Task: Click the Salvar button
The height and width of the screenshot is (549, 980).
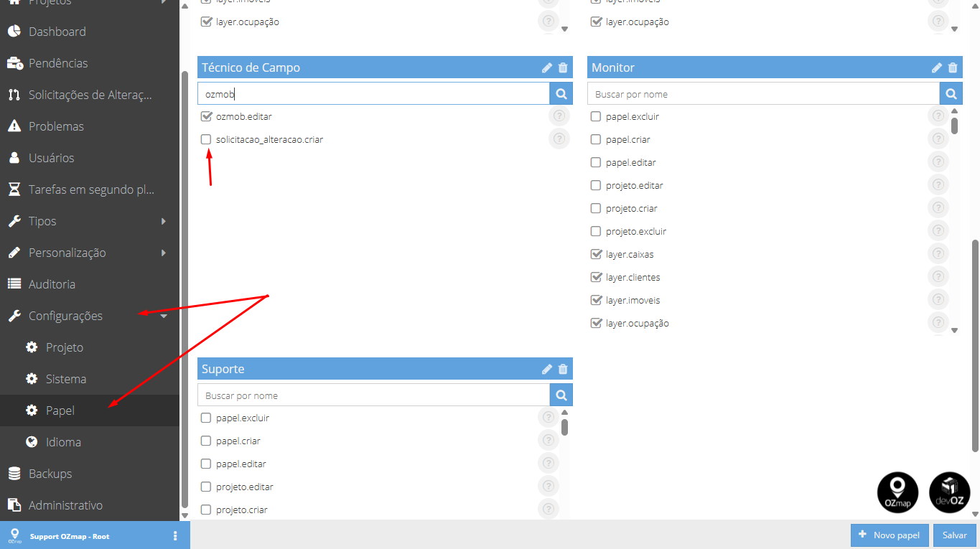Action: (x=954, y=535)
